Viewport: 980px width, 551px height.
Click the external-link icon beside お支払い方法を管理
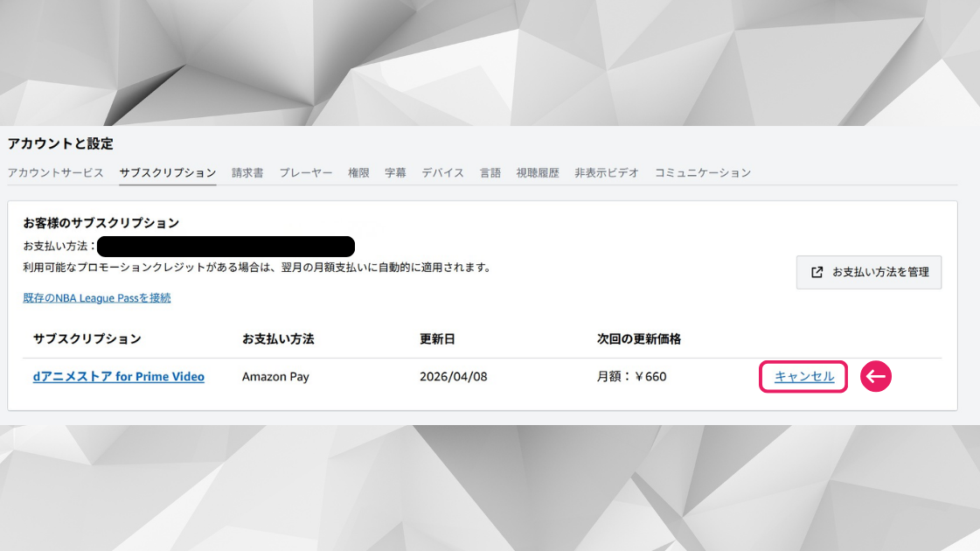(x=817, y=272)
